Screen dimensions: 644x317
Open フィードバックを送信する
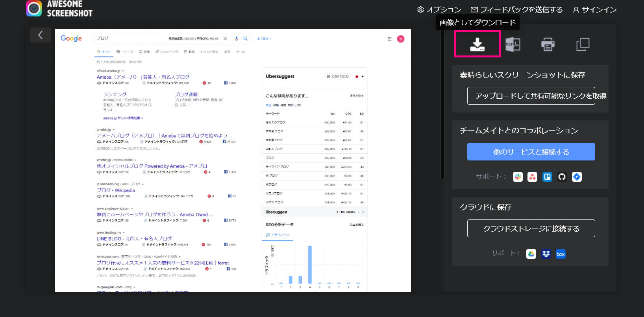516,9
